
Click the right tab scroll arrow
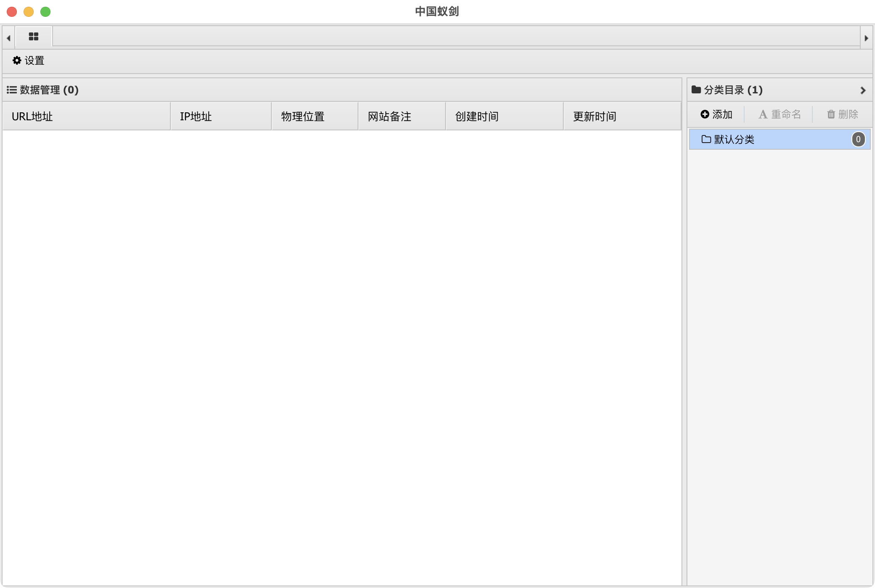click(x=866, y=38)
